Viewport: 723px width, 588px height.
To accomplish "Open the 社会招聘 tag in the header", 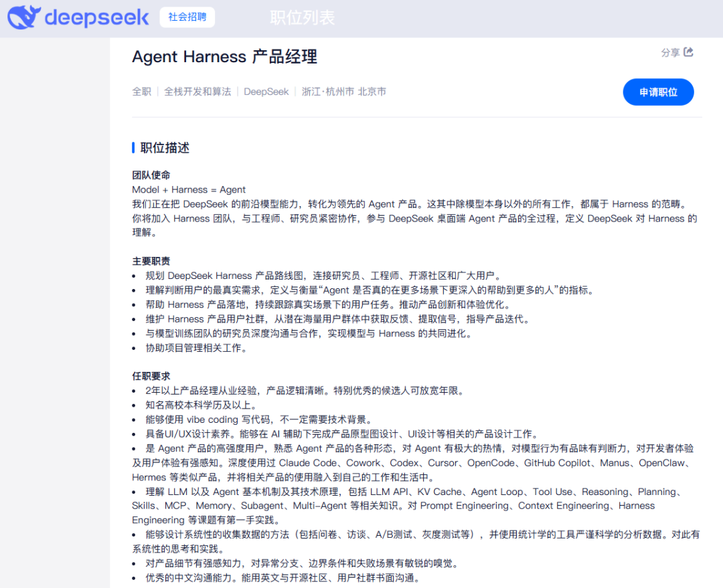I will (187, 17).
